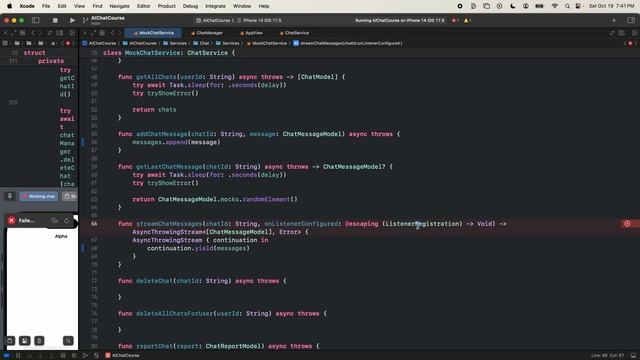Click the left editor error indicator
The height and width of the screenshot is (360, 640).
[x=68, y=43]
